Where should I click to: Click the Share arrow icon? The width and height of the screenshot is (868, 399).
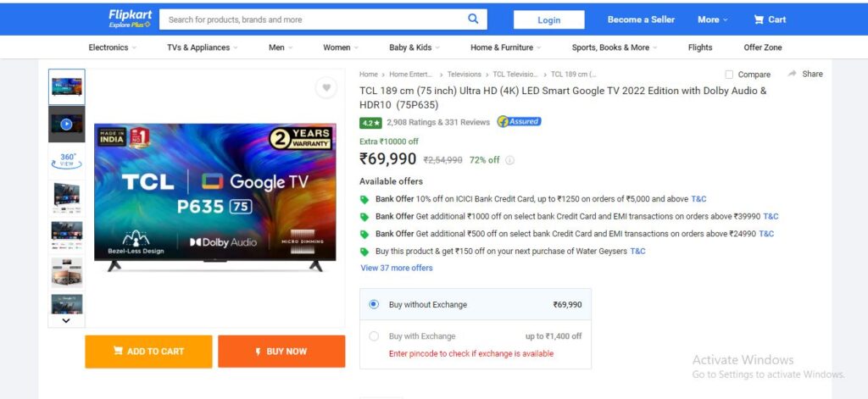click(793, 74)
